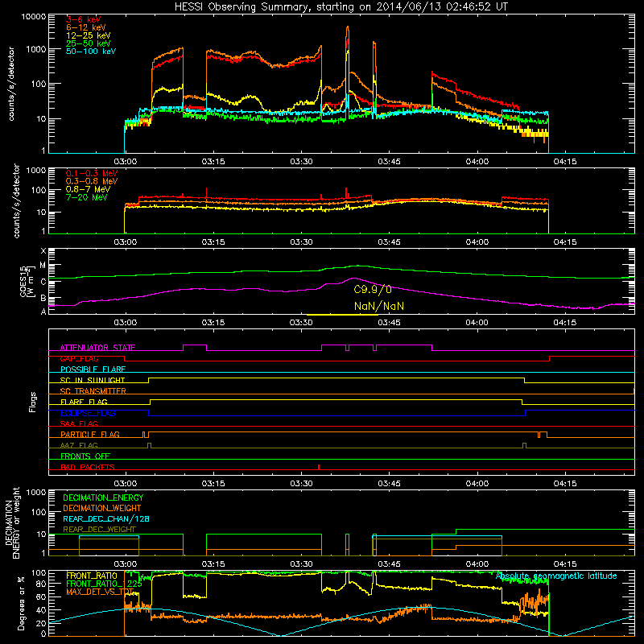The width and height of the screenshot is (644, 644).
Task: Click the DECIMATION_WEIGHT legend label
Action: click(x=102, y=508)
